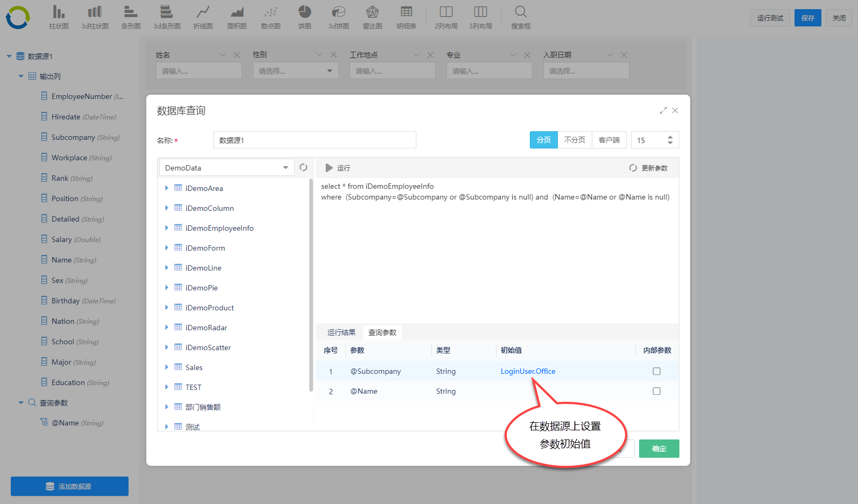Open the 性别 请选择 dropdown
This screenshot has height=504, width=858.
point(296,71)
